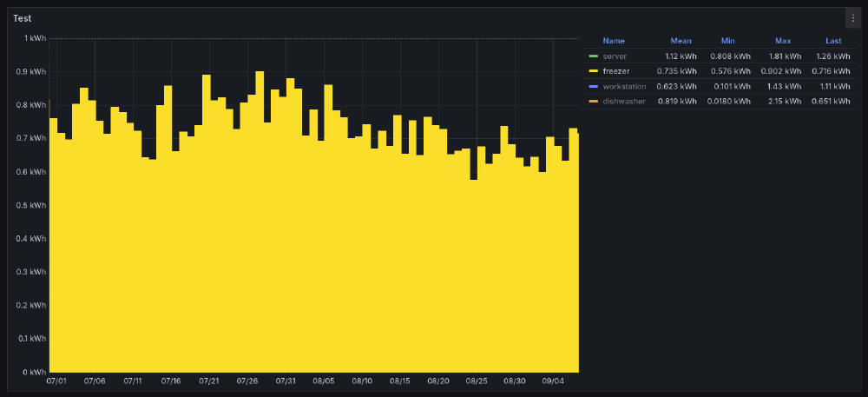Screen dimensions: 868x397
Task: Sort legend by Name column header
Action: click(614, 41)
